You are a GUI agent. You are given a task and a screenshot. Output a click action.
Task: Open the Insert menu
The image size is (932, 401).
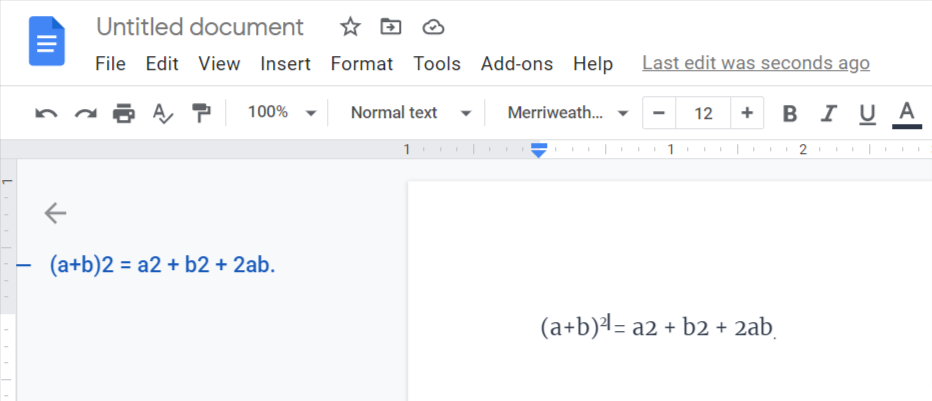coord(285,64)
